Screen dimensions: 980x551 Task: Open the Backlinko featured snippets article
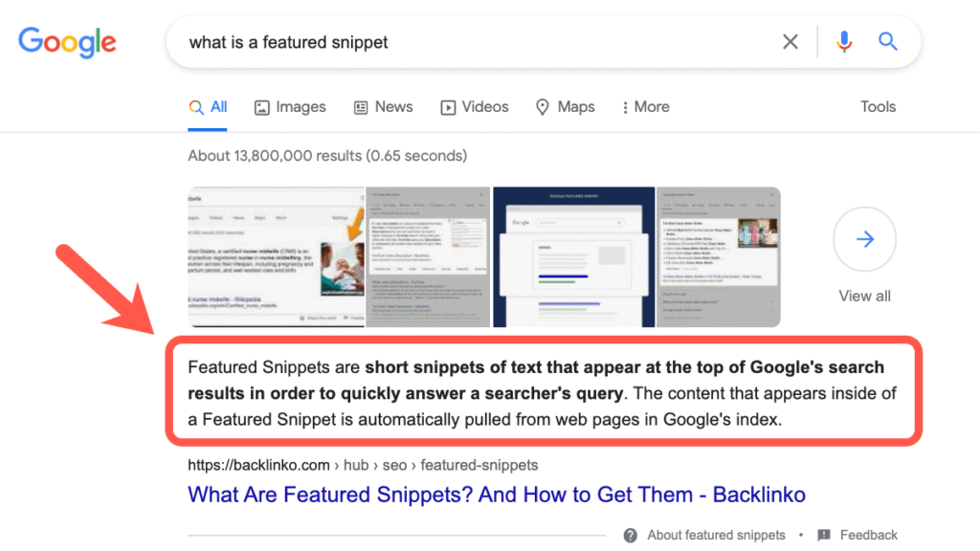click(x=496, y=495)
